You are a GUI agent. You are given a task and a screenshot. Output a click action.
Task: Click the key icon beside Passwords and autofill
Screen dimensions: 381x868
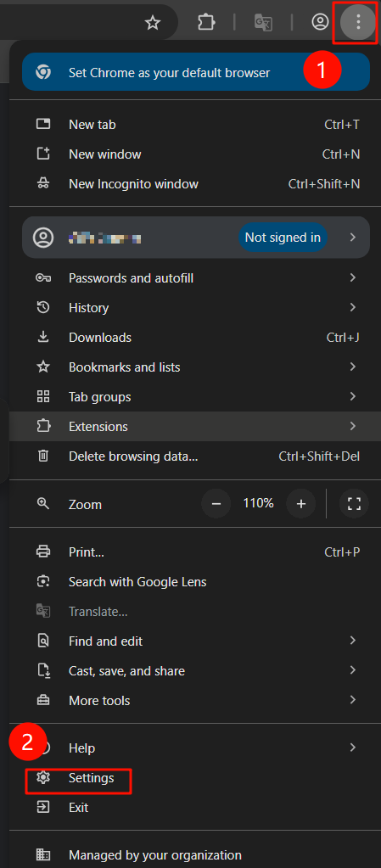click(x=43, y=278)
